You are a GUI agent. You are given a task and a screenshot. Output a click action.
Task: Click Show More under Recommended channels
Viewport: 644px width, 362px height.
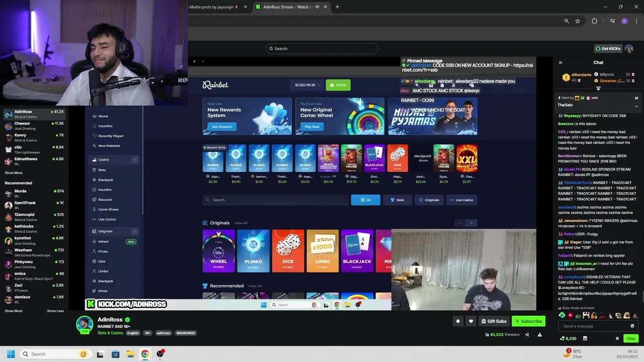[x=14, y=311]
